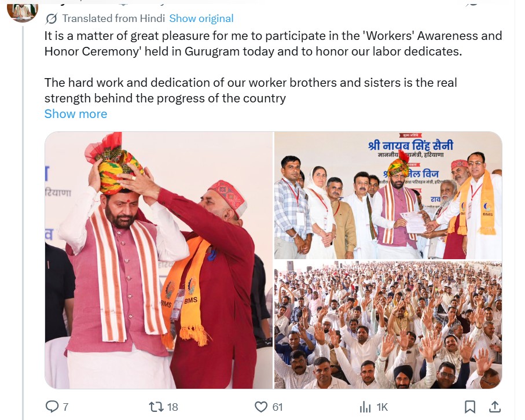Click the post text about Gurugram ceremony
The width and height of the screenshot is (525, 420).
273,43
